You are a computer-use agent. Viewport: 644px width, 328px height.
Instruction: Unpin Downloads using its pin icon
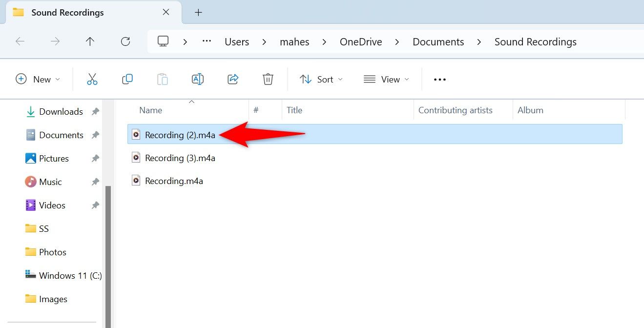95,112
